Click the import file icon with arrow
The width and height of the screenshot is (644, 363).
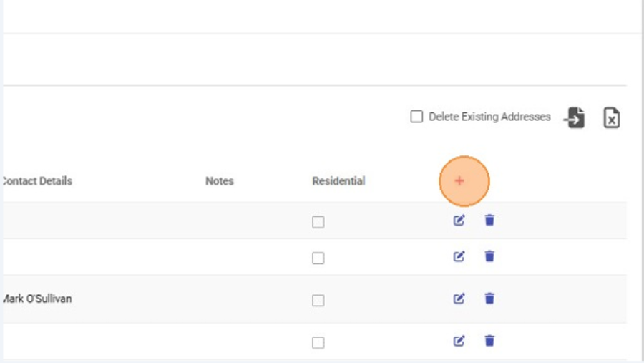(x=575, y=117)
